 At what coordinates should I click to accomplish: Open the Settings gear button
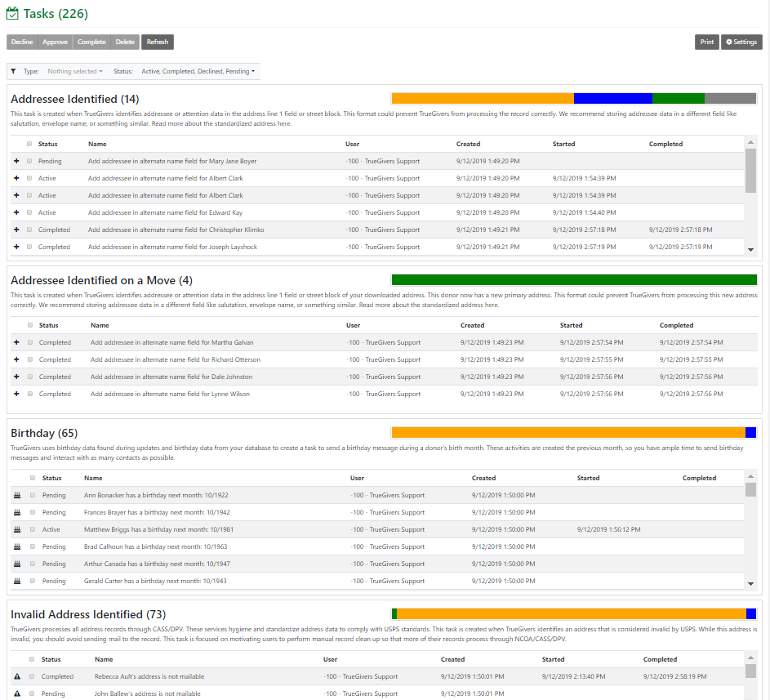(x=741, y=42)
